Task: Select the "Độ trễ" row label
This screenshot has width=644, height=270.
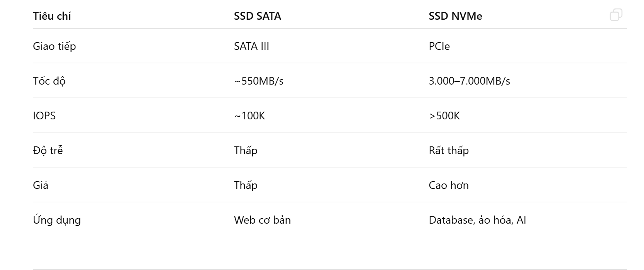Action: coord(48,151)
